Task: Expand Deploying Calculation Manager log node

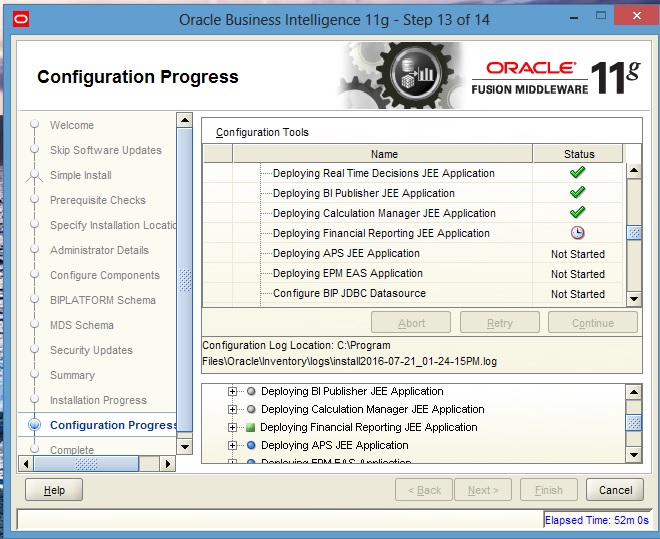Action: [233, 409]
